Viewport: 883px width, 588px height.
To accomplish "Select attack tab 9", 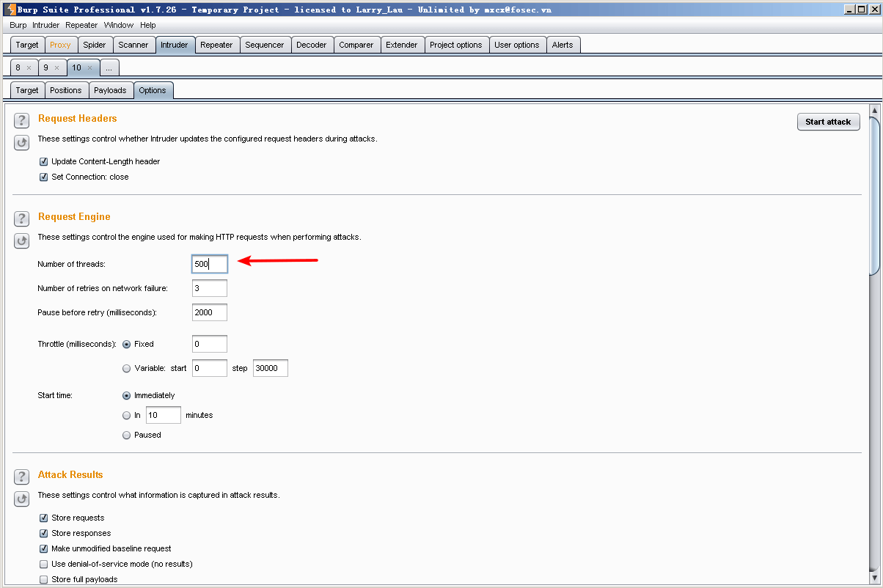I will click(x=45, y=67).
